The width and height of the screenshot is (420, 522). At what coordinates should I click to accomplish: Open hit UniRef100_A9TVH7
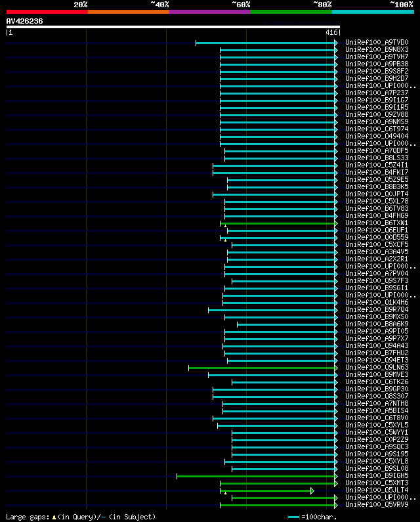point(377,57)
